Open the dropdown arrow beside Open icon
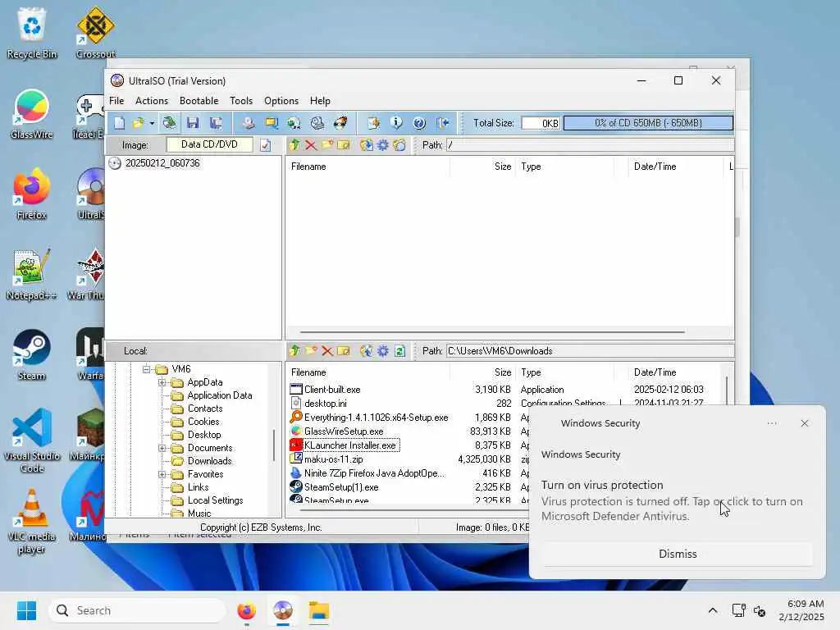840x630 pixels. tap(152, 123)
